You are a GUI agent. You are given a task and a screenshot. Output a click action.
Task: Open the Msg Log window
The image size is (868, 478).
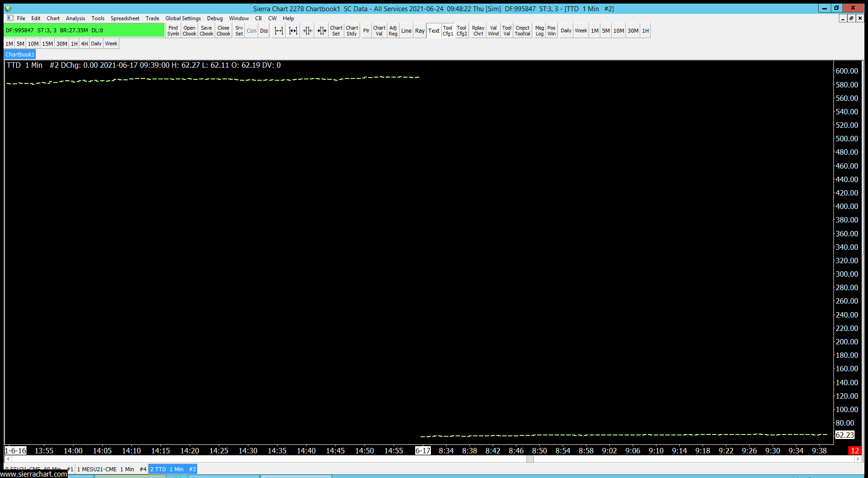(x=540, y=30)
